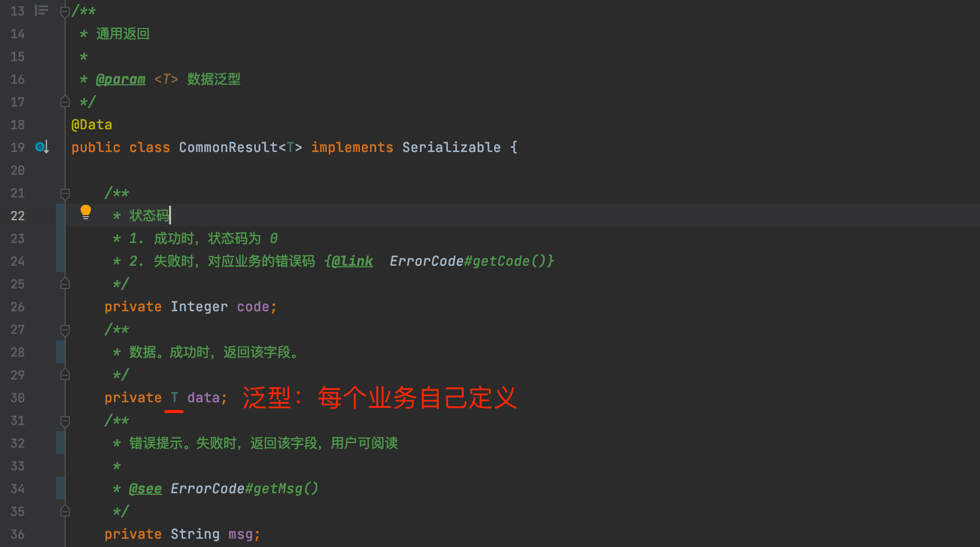This screenshot has height=547, width=980.
Task: Follow the ErrorCode#getMsg() reference
Action: [244, 489]
